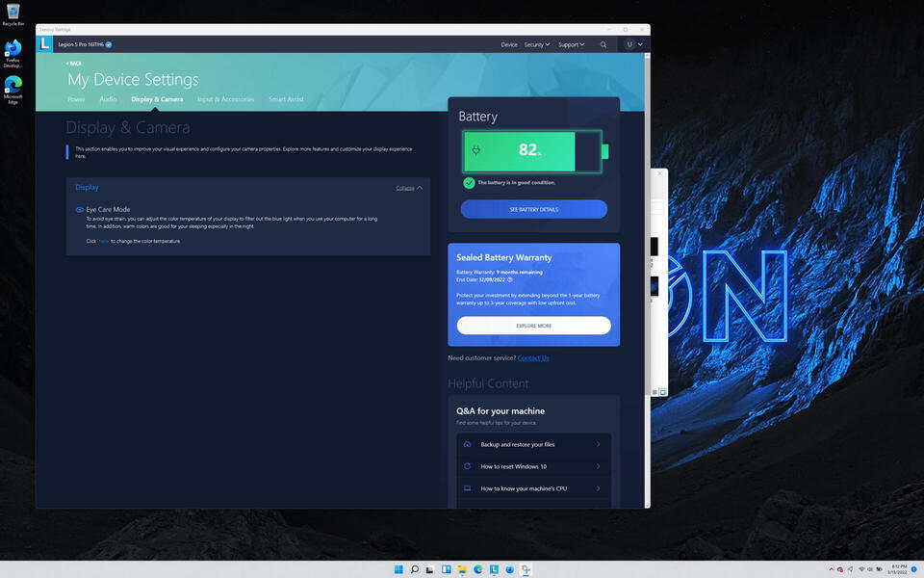Go back using the BACK link

click(74, 64)
